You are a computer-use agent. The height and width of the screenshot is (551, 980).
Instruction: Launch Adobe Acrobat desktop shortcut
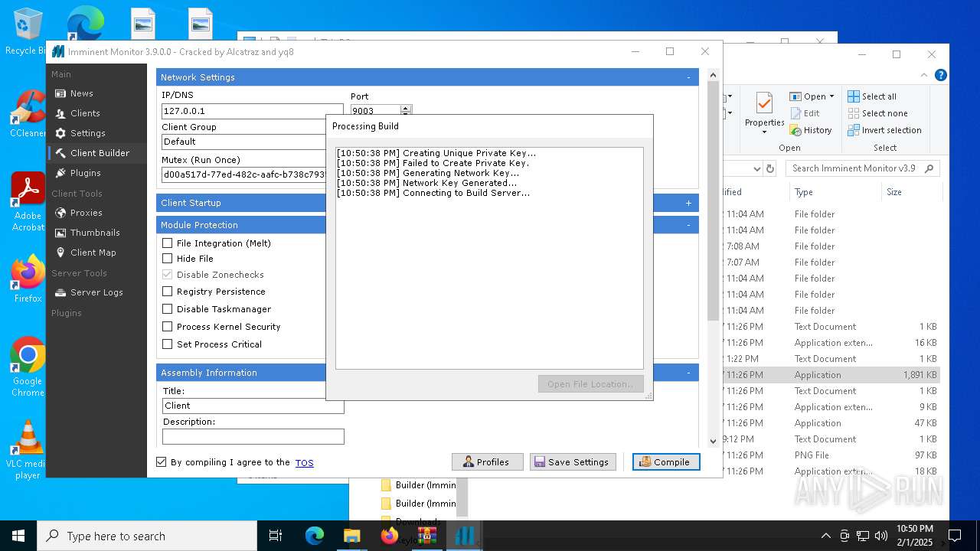(x=28, y=202)
